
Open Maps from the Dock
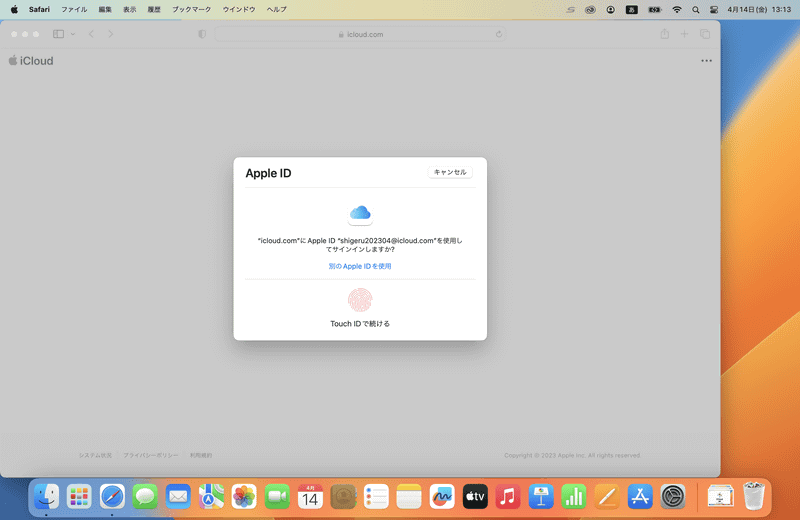coord(211,497)
